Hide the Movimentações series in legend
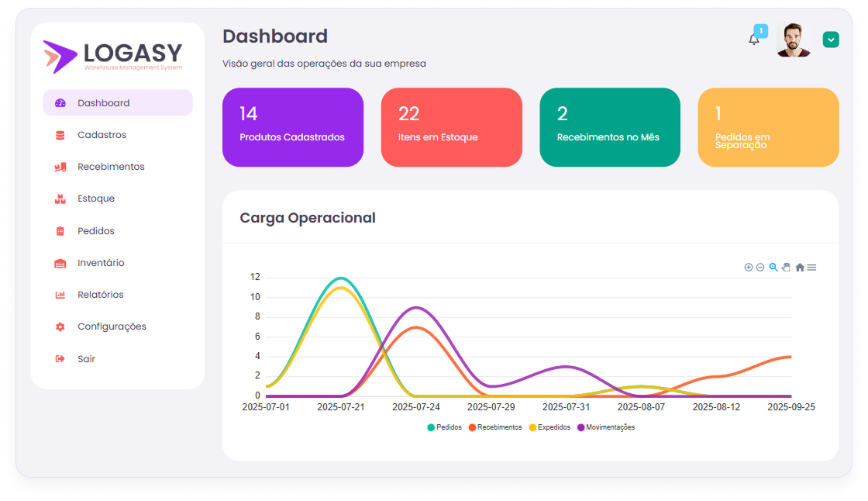 (605, 427)
